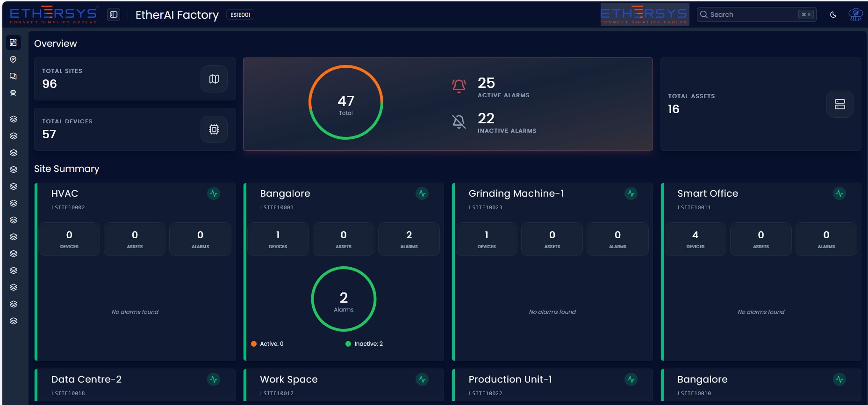This screenshot has width=868, height=405.
Task: Click the chip icon on Total Devices
Action: 214,129
